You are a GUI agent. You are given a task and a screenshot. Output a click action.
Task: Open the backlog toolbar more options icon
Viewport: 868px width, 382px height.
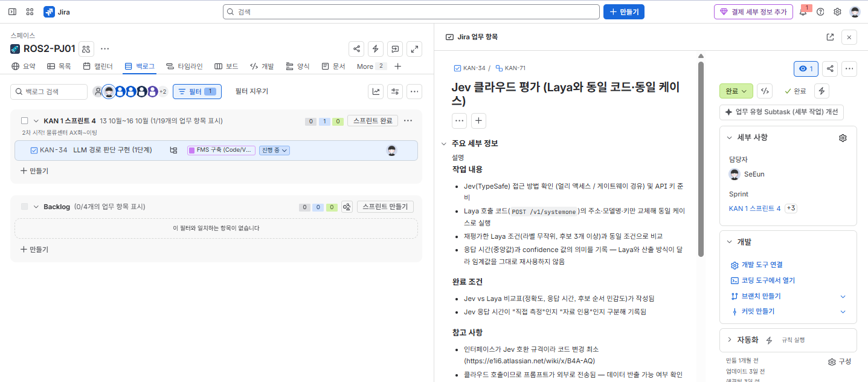pos(414,92)
